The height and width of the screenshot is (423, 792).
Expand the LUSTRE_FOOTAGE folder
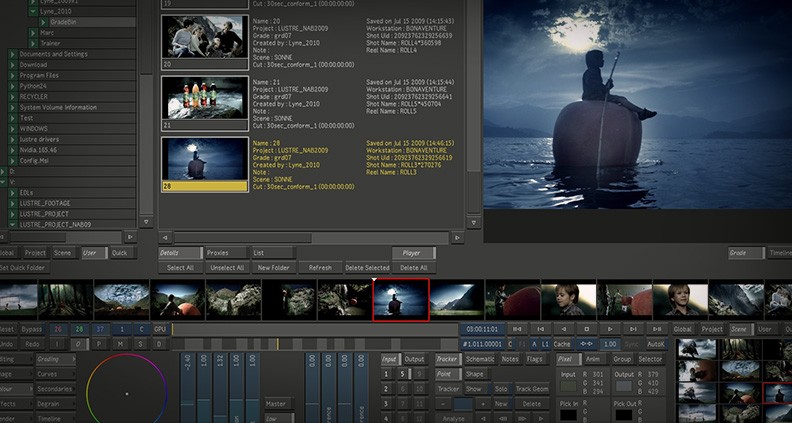point(13,203)
